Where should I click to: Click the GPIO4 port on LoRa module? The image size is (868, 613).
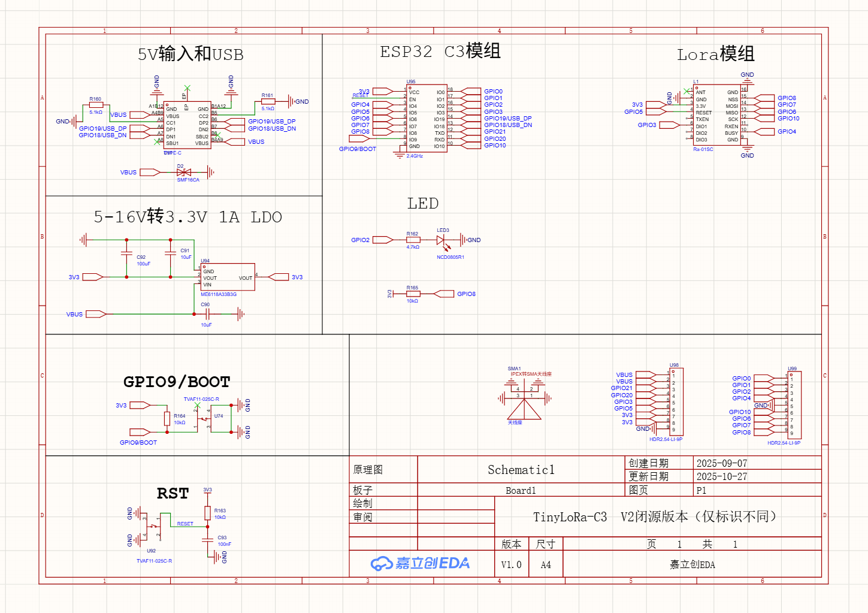coord(764,132)
